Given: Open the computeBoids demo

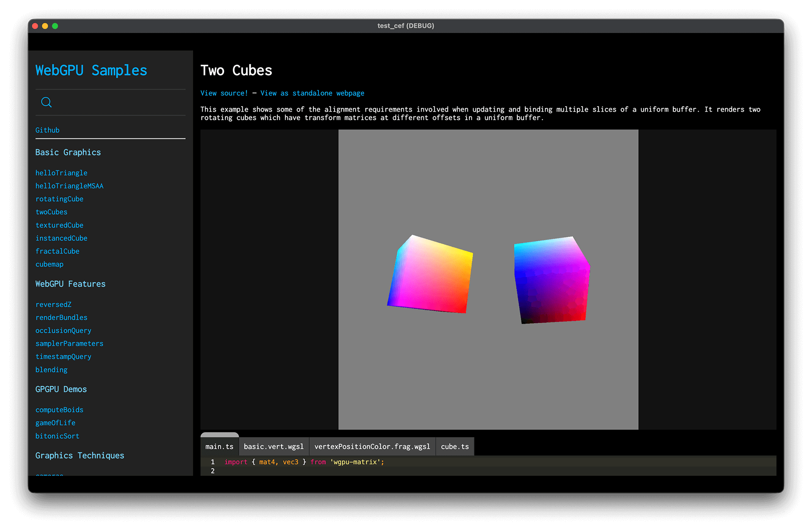Looking at the screenshot, I should (59, 410).
